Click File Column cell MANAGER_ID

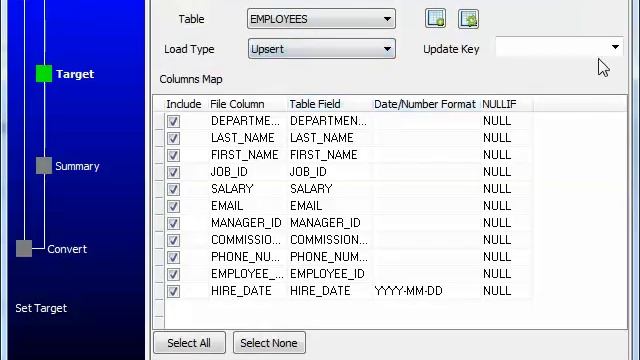click(x=246, y=223)
